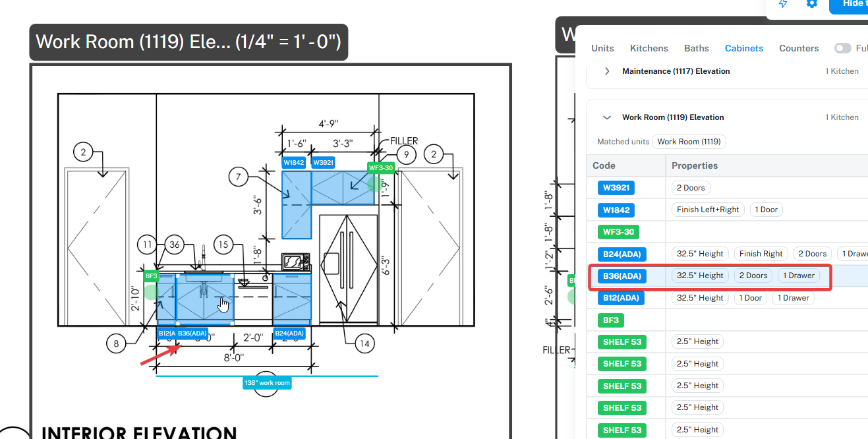Click the 1 Kitchen label in Maintenance row
Screen dimensions: 868x439
pyautogui.click(x=842, y=71)
